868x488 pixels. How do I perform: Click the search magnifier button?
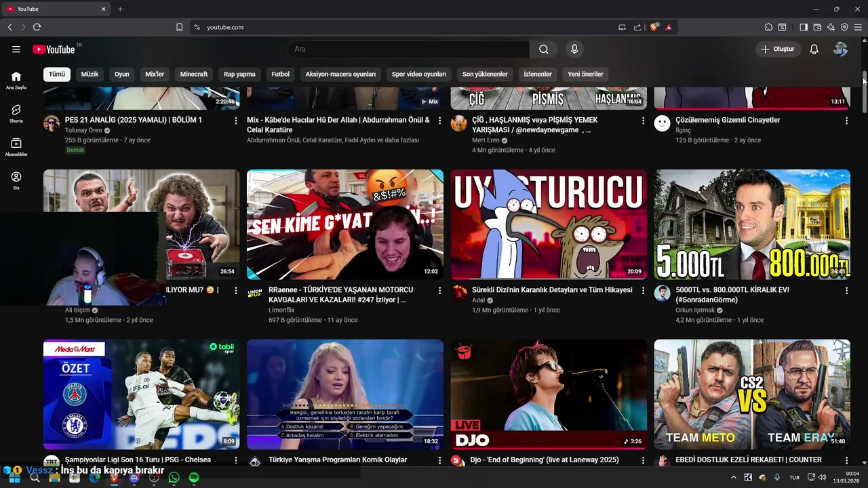544,49
